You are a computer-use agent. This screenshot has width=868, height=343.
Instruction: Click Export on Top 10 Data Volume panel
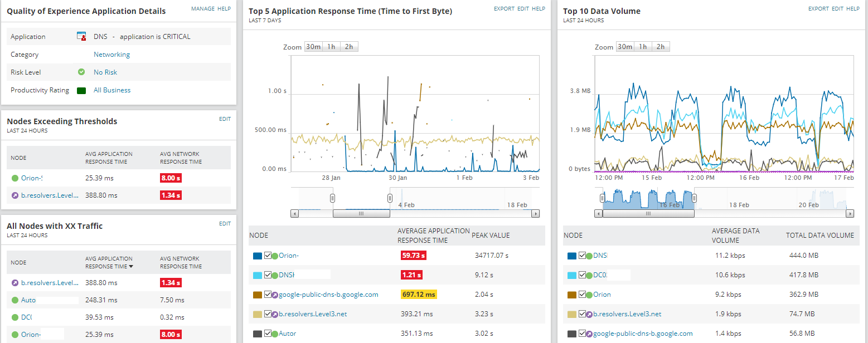818,9
